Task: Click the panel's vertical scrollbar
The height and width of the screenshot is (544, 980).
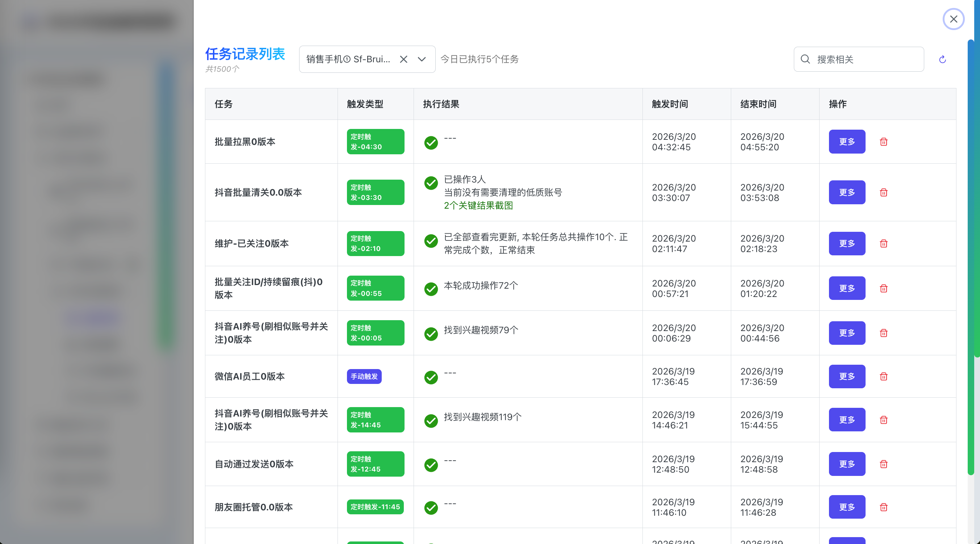Action: [x=971, y=259]
